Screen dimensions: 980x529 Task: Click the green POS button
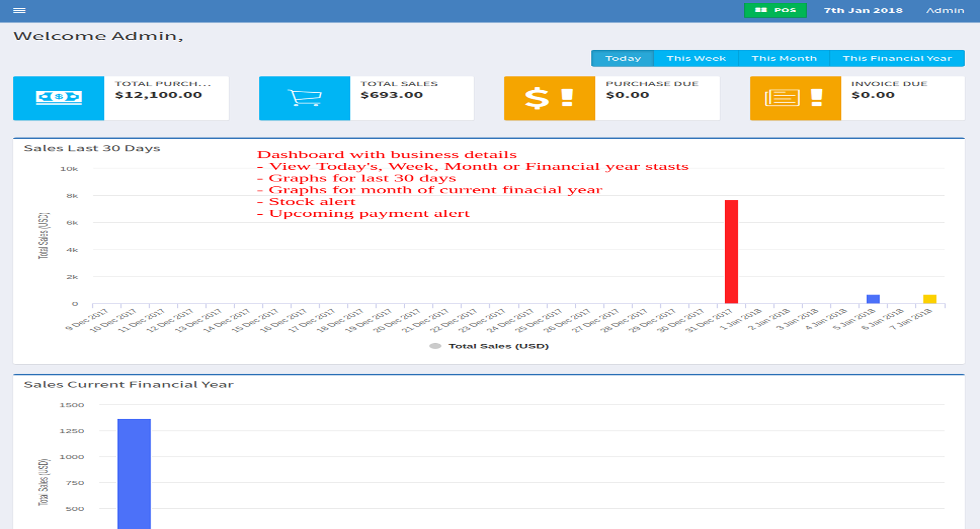click(775, 10)
